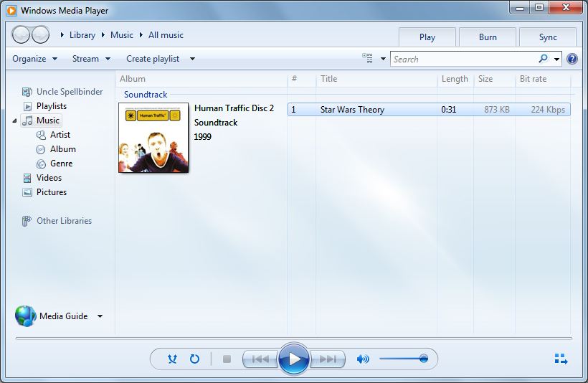Open the Genre view

click(61, 164)
